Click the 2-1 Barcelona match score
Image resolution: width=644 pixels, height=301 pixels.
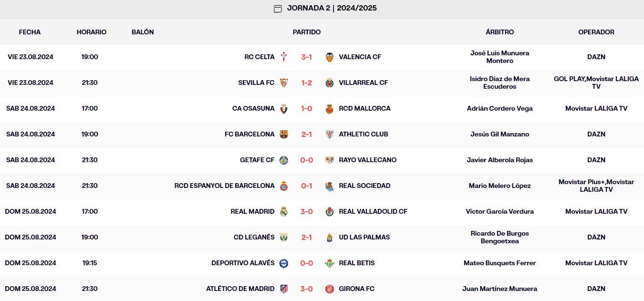point(306,134)
